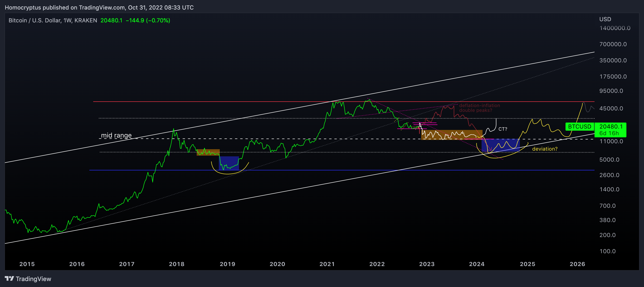Click the 'mid range' annotation
This screenshot has width=644, height=287.
116,135
